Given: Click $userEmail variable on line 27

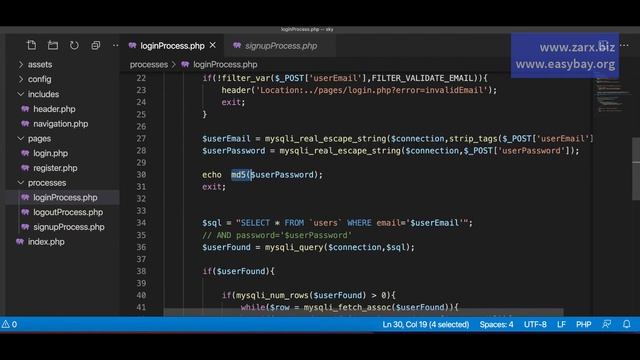Looking at the screenshot, I should [226, 139].
